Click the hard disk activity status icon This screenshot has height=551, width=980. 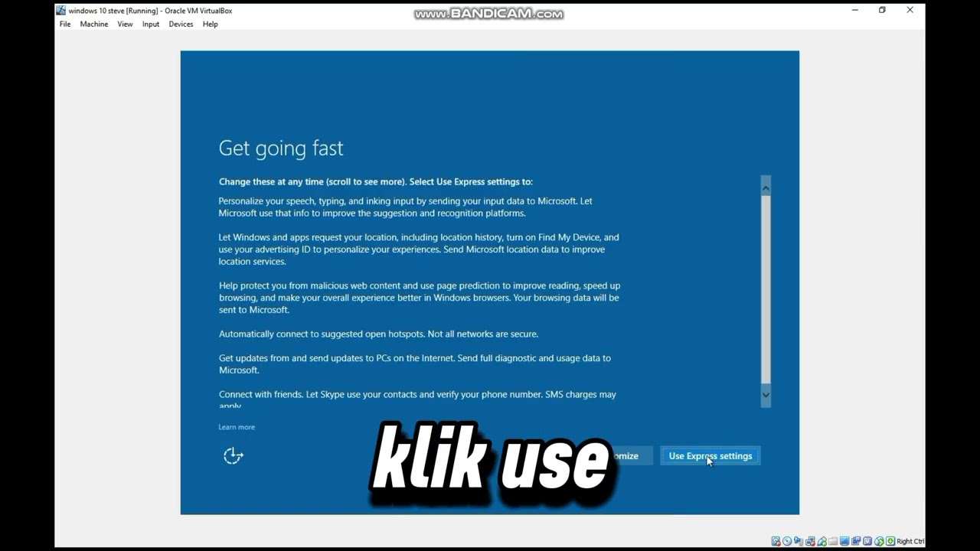click(776, 541)
